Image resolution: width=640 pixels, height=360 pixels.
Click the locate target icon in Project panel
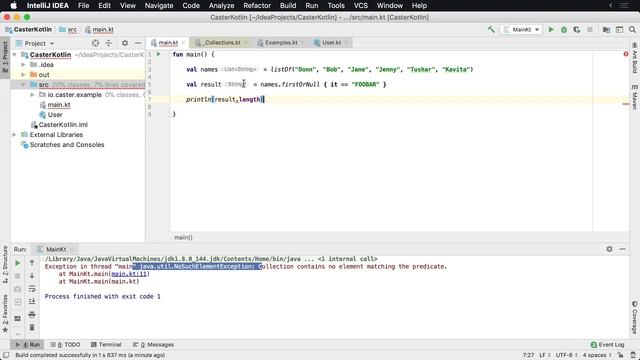click(95, 43)
